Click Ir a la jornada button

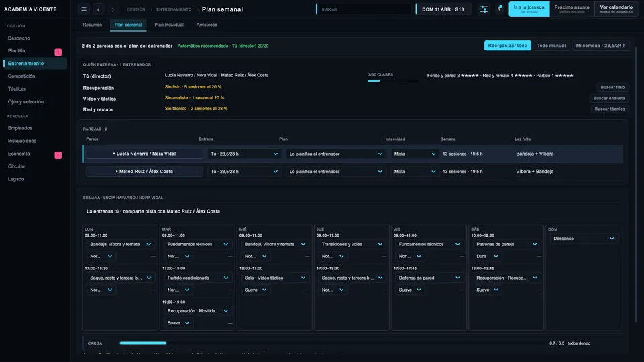(529, 9)
